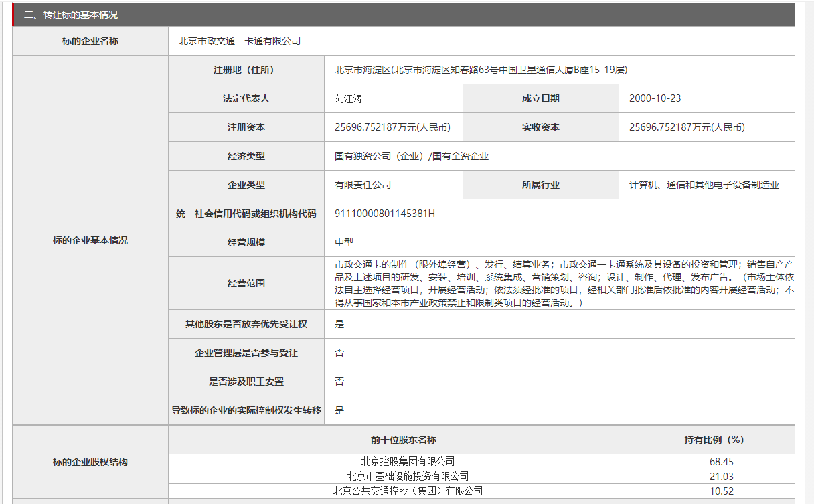Select the 实收资本 value 25696.752187万元
This screenshot has width=814, height=504.
pos(687,127)
